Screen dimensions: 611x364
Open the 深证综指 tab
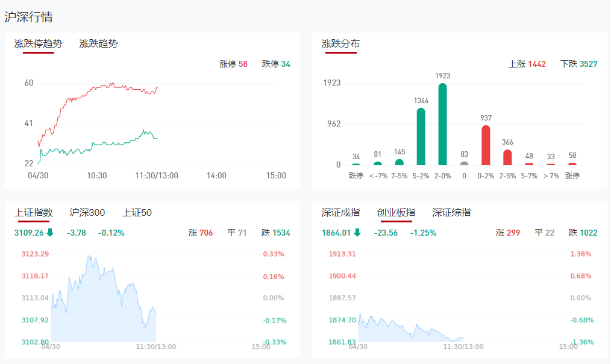pos(451,213)
